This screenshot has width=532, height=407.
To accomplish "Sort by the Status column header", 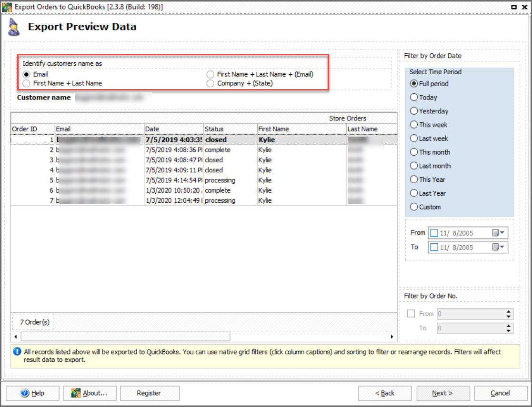I will pos(231,129).
